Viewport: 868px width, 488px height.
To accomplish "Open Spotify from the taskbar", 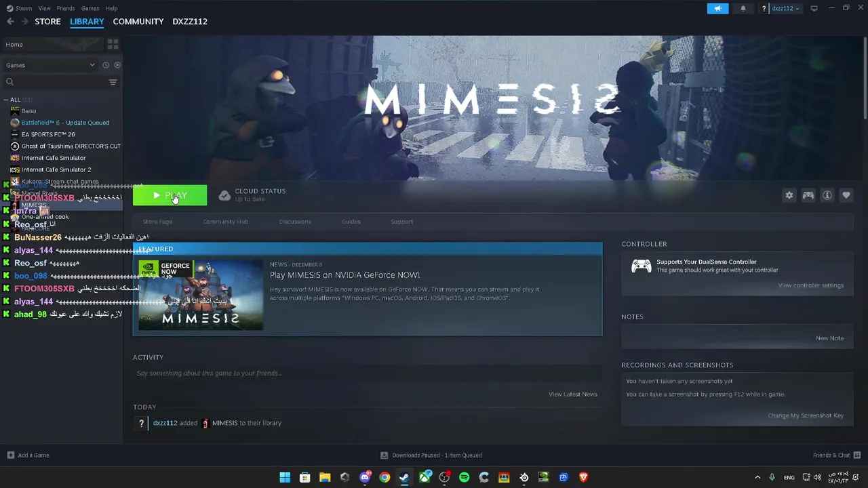I will tap(464, 477).
